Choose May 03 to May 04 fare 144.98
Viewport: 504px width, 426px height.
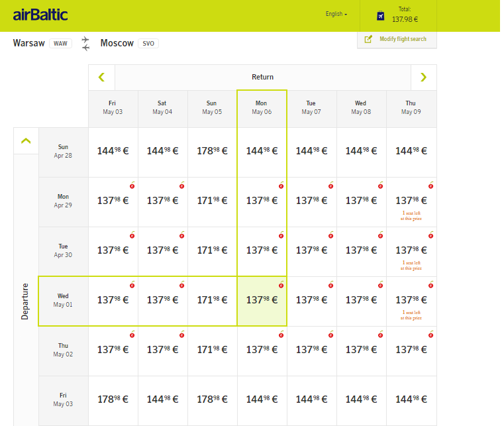coord(163,401)
